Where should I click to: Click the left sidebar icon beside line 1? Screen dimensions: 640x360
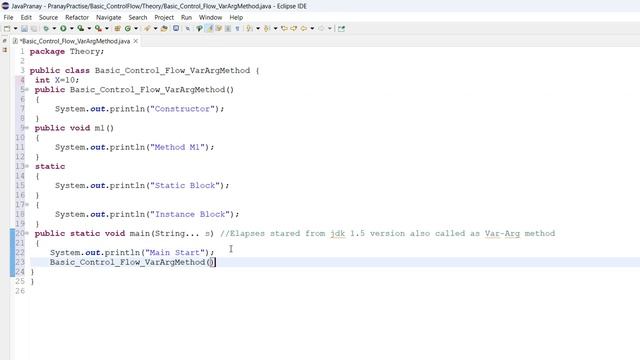[4, 50]
